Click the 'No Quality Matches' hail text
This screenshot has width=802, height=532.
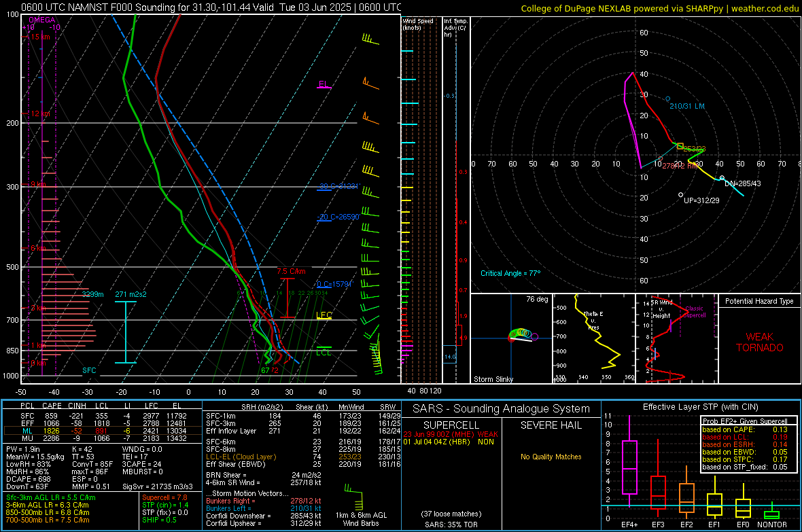551,457
